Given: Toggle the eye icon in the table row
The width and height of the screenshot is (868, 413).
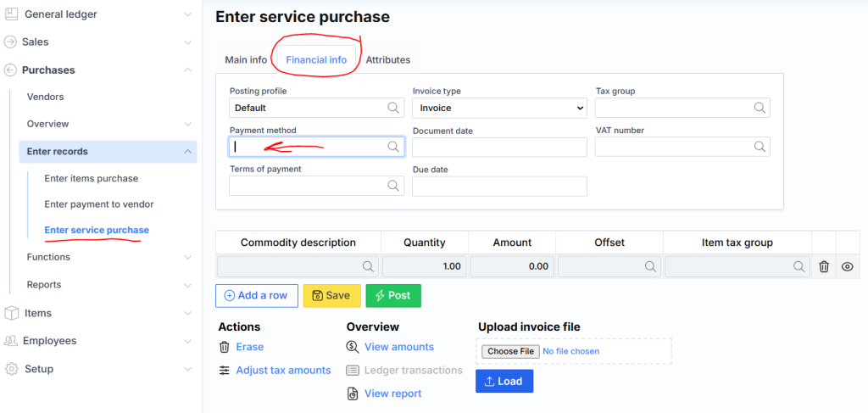Looking at the screenshot, I should (x=847, y=267).
